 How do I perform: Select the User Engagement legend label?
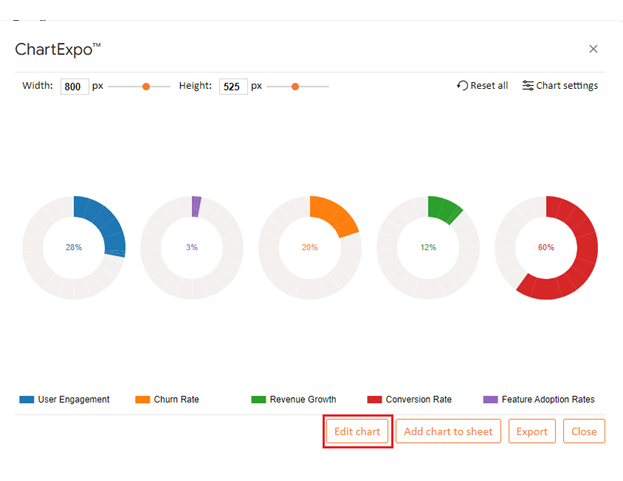tap(74, 400)
